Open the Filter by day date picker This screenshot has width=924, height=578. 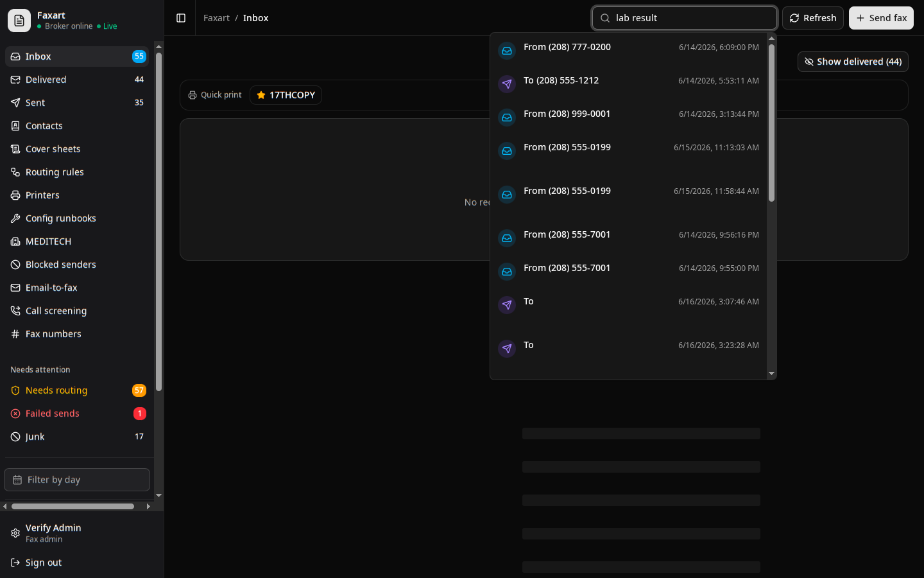tap(77, 480)
